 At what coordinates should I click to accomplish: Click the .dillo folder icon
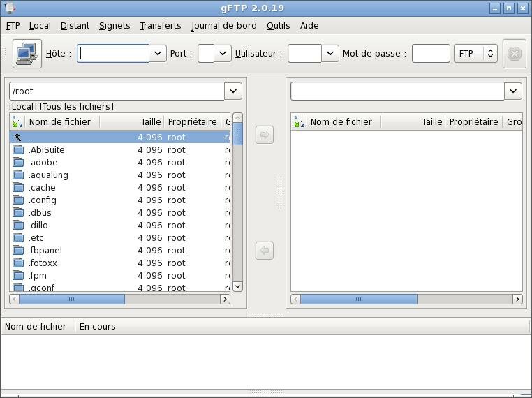pyautogui.click(x=18, y=225)
